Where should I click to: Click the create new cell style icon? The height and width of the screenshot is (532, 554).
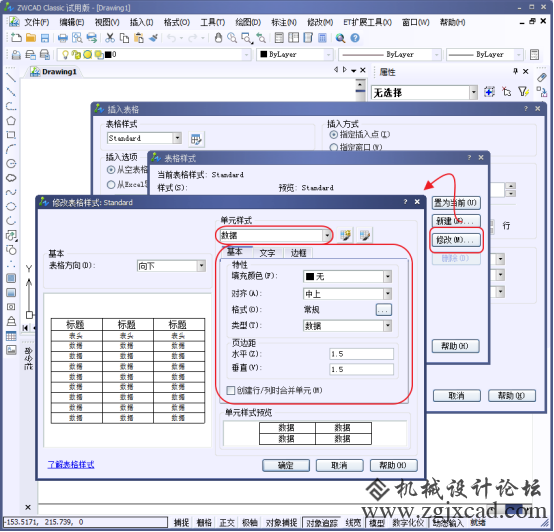pyautogui.click(x=345, y=235)
